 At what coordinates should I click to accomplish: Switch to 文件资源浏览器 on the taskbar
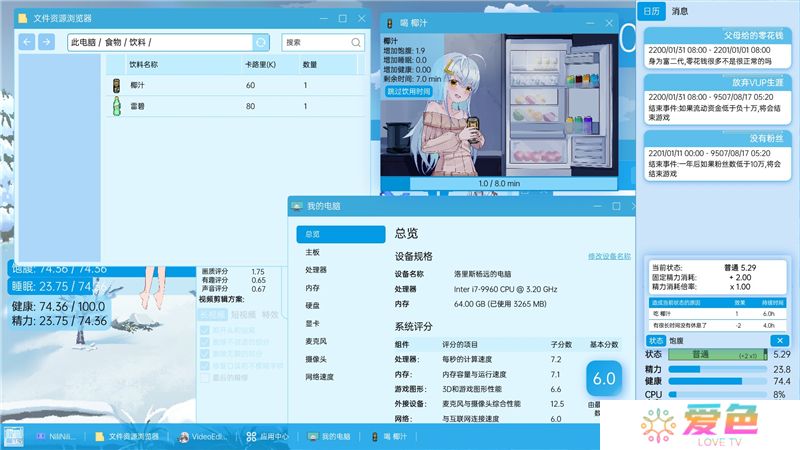[x=127, y=437]
